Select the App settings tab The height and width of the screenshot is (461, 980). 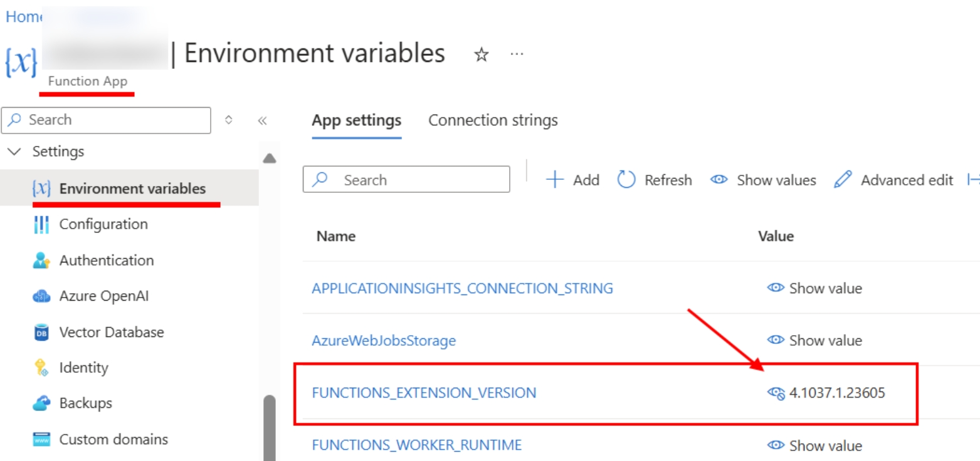click(356, 120)
